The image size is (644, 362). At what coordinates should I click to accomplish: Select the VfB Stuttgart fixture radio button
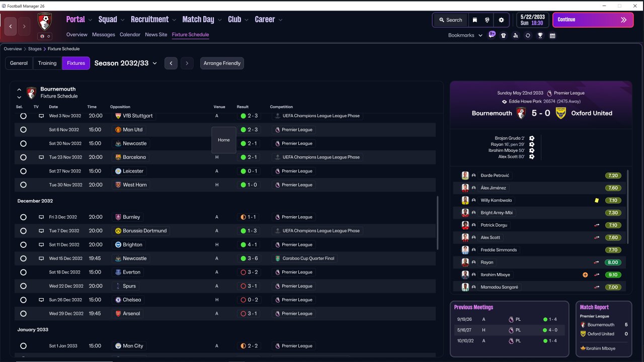pos(23,116)
